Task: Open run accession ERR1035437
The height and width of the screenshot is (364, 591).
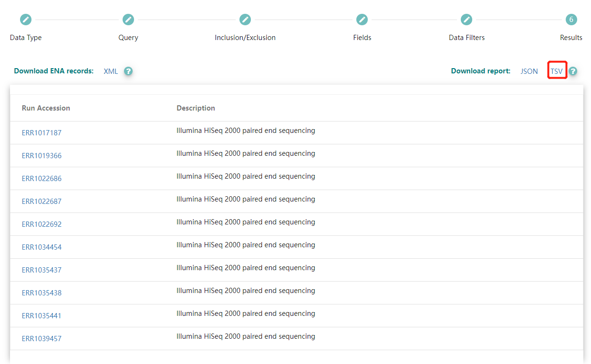Action: (x=41, y=270)
